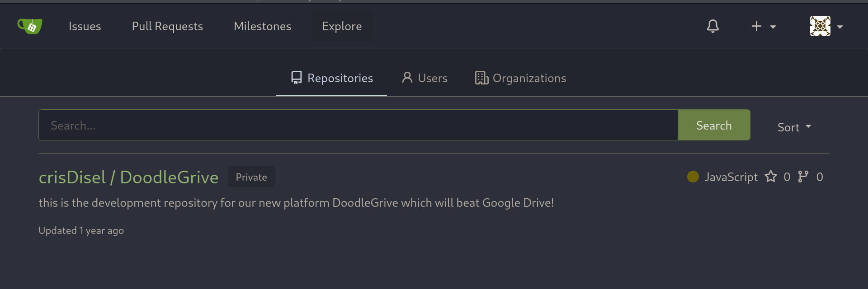868x289 pixels.
Task: Expand the Sort dropdown
Action: (x=794, y=127)
